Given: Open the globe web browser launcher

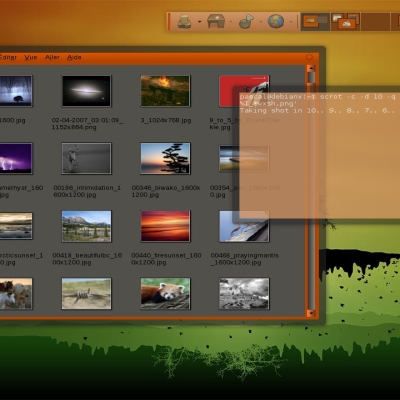Looking at the screenshot, I should [x=276, y=21].
